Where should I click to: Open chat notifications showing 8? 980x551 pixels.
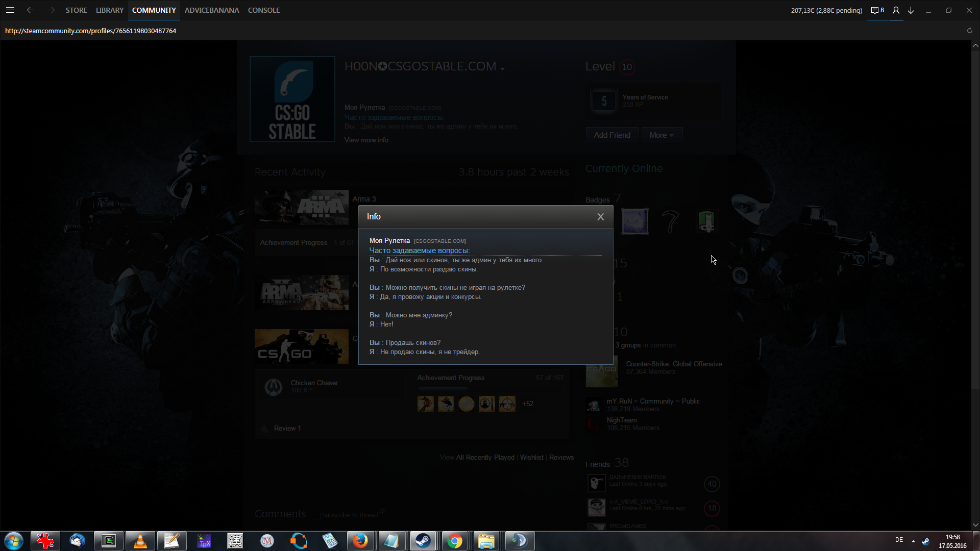[x=877, y=10]
